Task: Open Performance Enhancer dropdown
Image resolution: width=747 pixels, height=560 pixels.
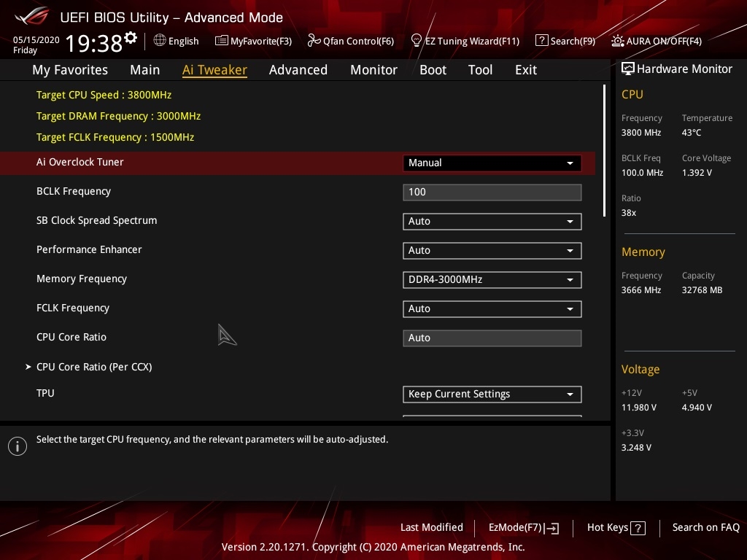Action: (492, 251)
